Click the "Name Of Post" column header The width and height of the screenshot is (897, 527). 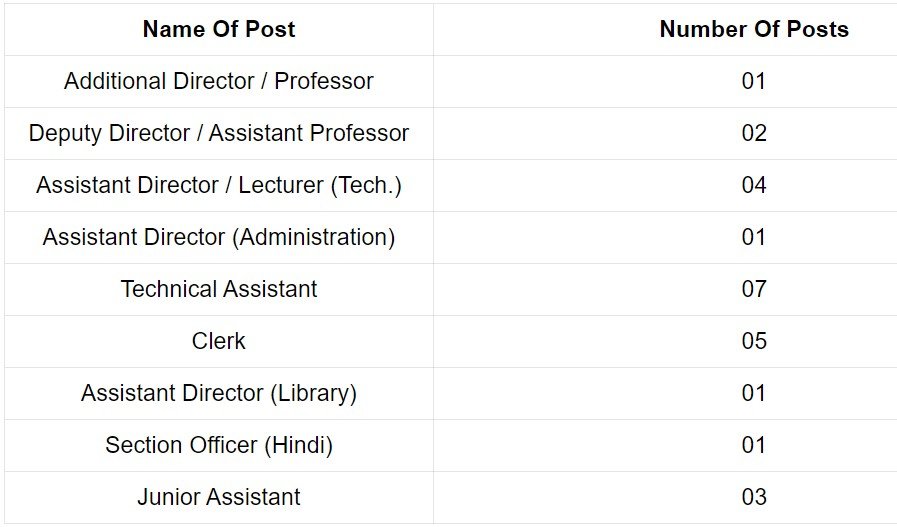point(219,29)
